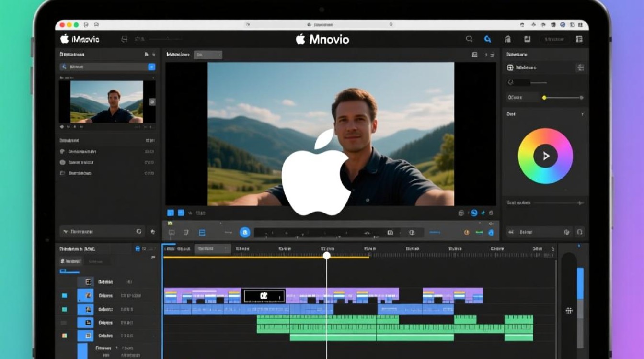
Task: Toggle the gray checkbox beside the timeline track list
Action: pyautogui.click(x=64, y=323)
